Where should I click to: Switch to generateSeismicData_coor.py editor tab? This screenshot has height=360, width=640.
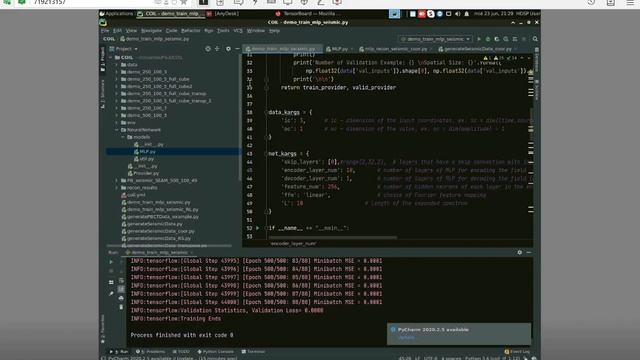[x=478, y=49]
